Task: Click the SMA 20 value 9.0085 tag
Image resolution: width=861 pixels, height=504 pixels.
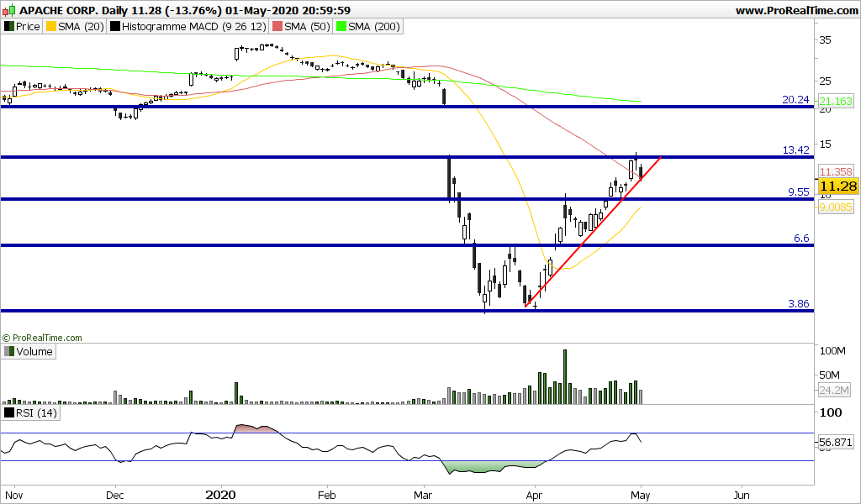Action: [x=836, y=207]
